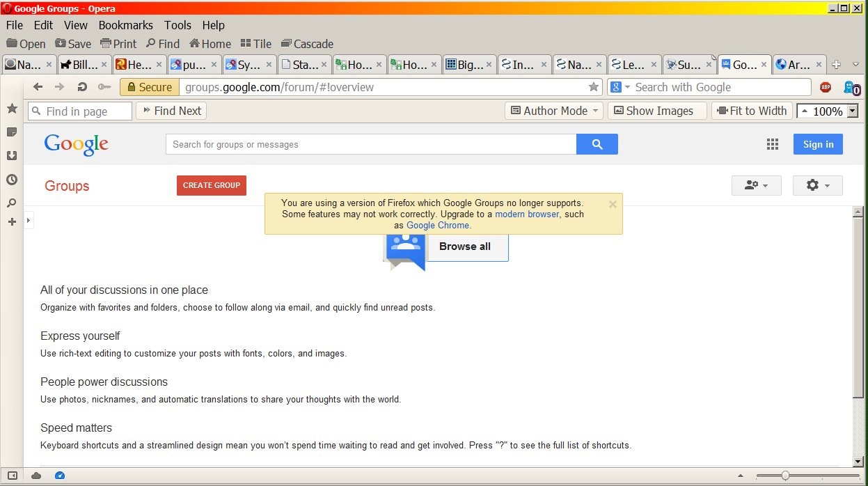Image resolution: width=868 pixels, height=486 pixels.
Task: Follow the 'modern browser' link
Action: pyautogui.click(x=527, y=214)
